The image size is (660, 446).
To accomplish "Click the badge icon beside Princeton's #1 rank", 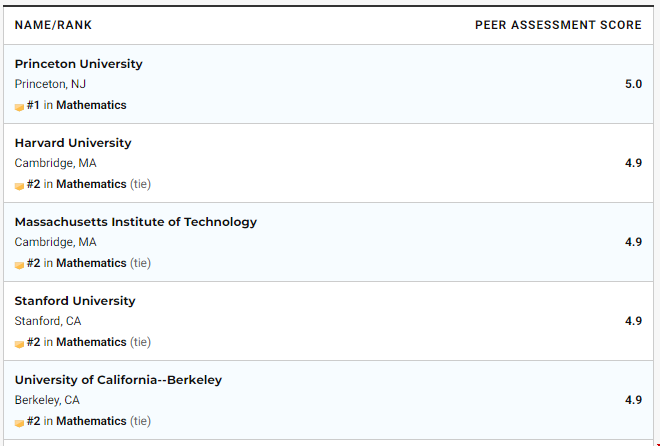I will (x=19, y=107).
